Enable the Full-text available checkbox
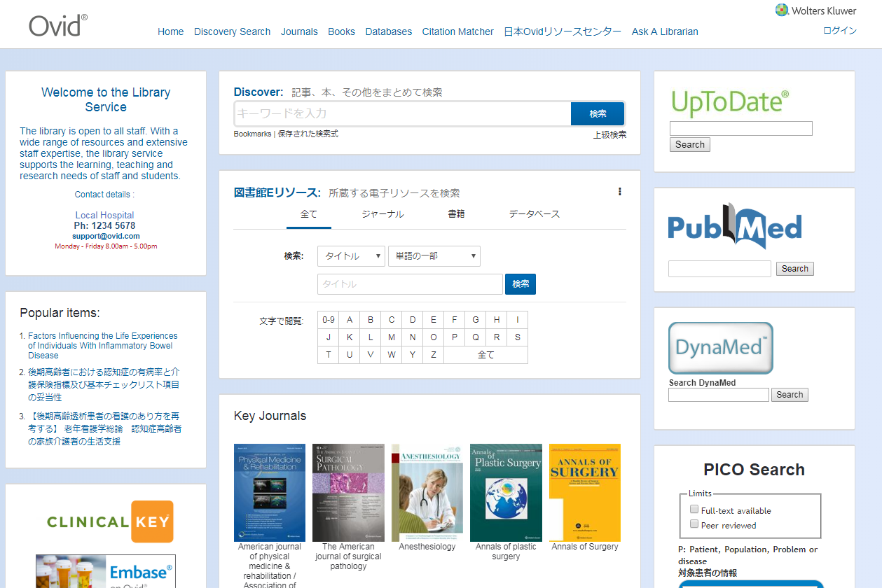 point(694,510)
